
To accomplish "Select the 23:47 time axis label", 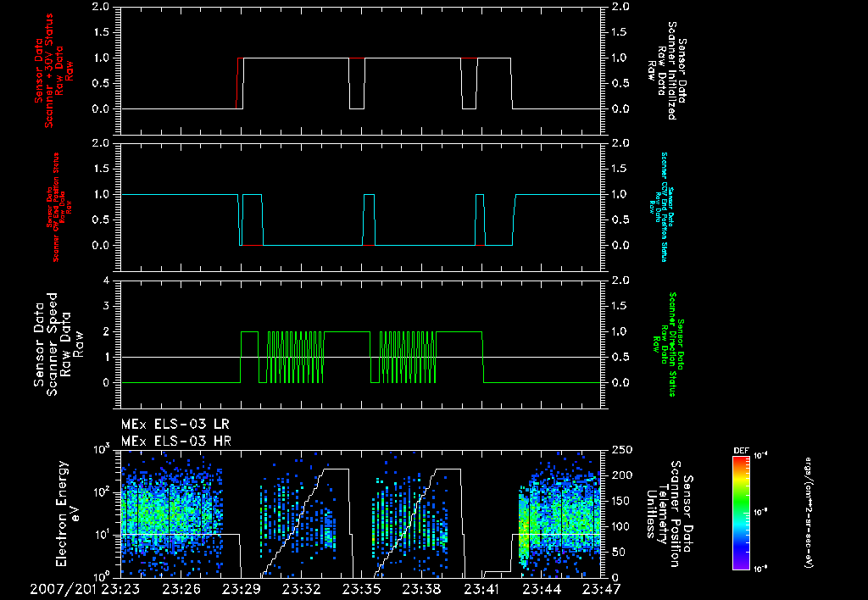I will (x=603, y=589).
